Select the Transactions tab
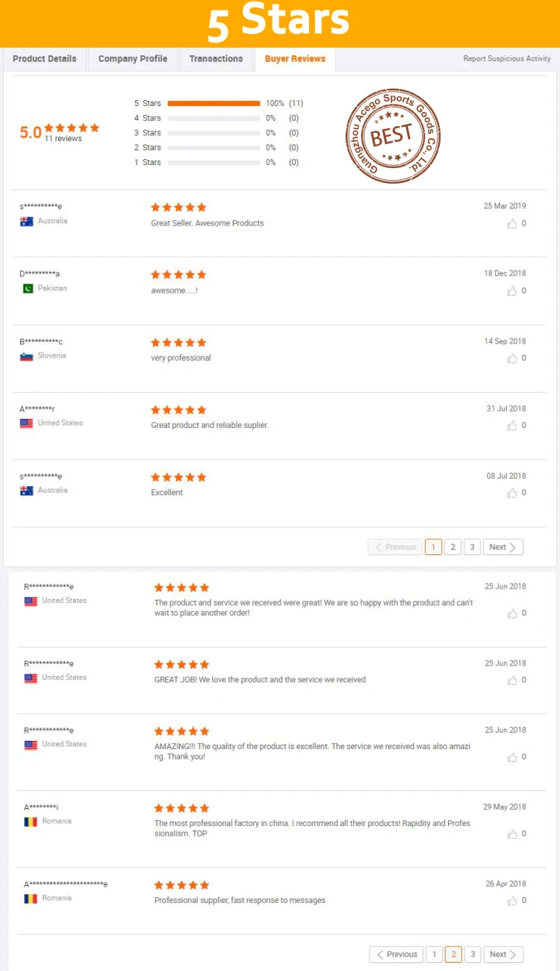This screenshot has width=560, height=971. tap(216, 58)
